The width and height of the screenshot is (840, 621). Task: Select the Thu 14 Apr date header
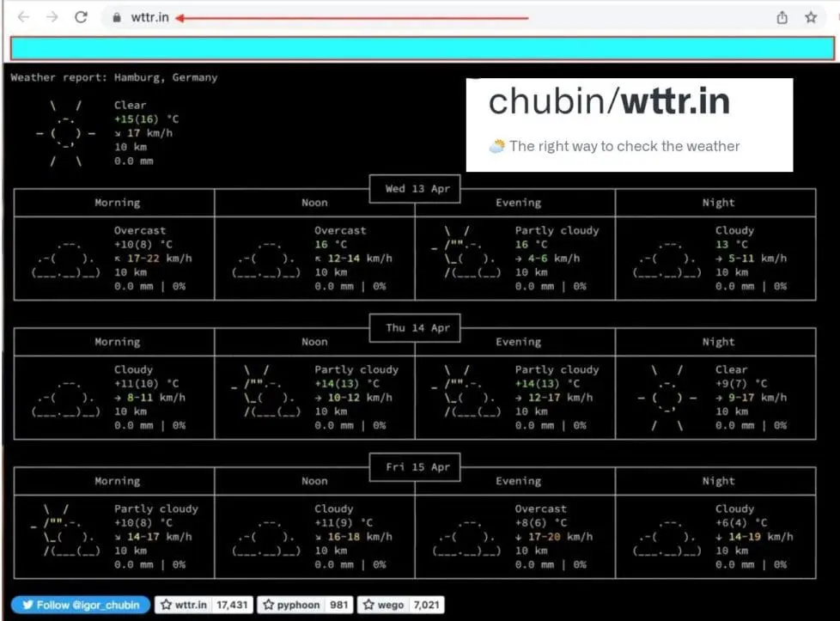[x=417, y=328]
